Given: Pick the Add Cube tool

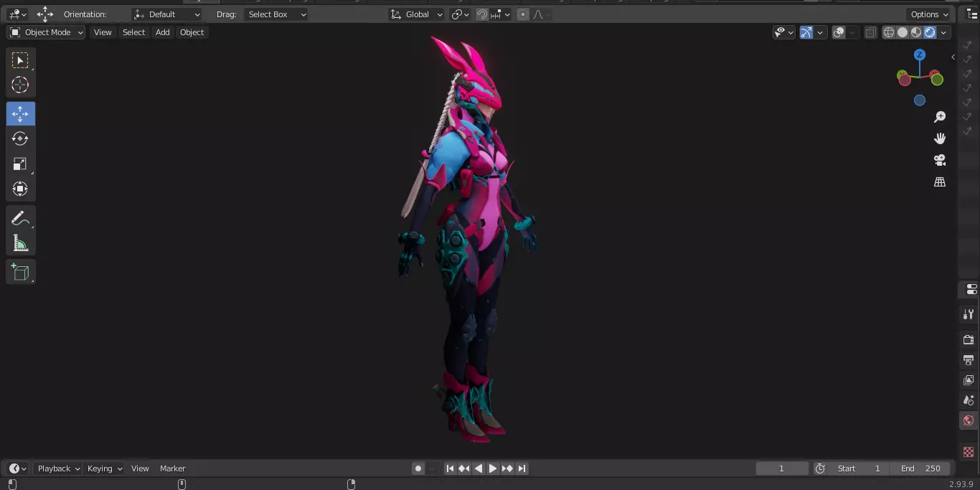Looking at the screenshot, I should [20, 272].
